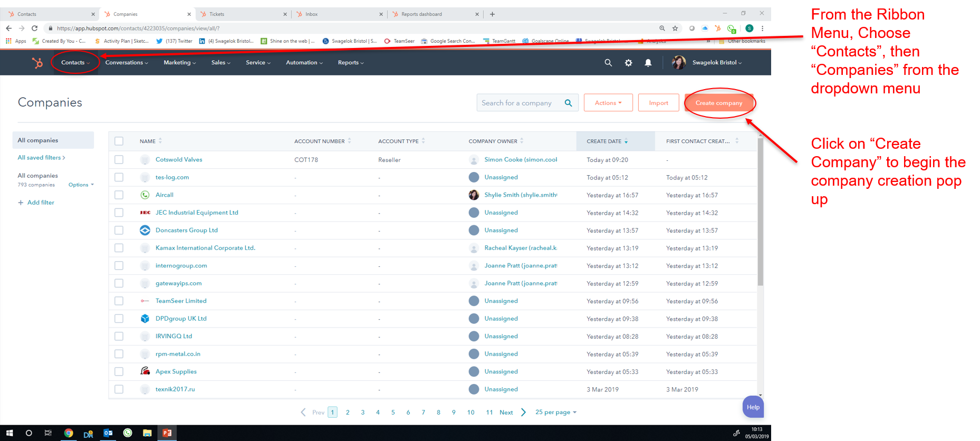This screenshot has height=441, width=980.
Task: Click the TeamSeer Limited logo icon
Action: click(145, 301)
